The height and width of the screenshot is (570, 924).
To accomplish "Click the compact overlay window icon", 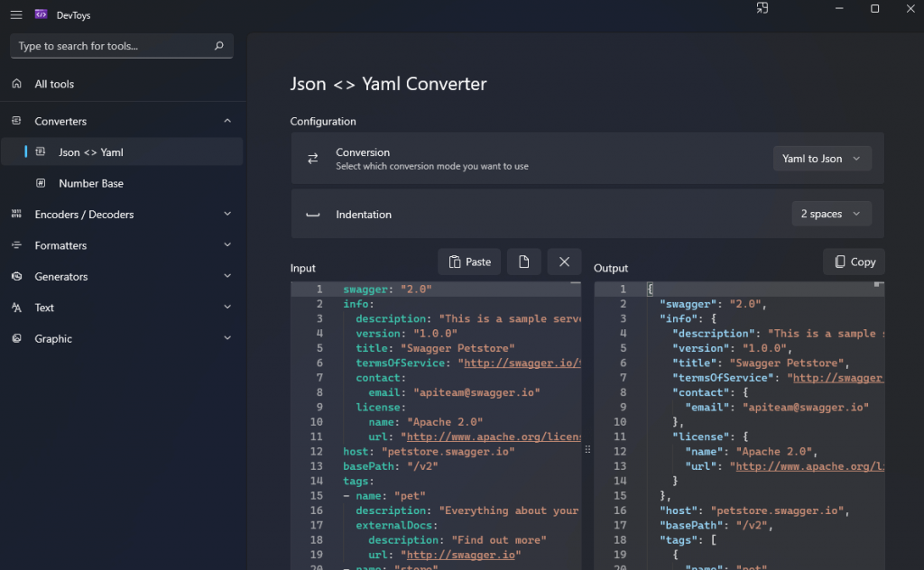I will 762,9.
